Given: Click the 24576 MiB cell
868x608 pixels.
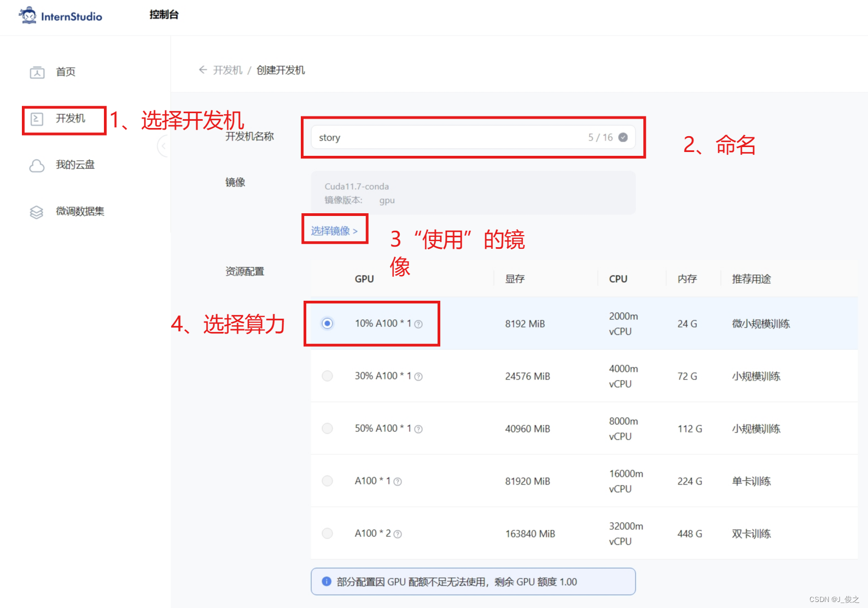Looking at the screenshot, I should click(x=527, y=376).
